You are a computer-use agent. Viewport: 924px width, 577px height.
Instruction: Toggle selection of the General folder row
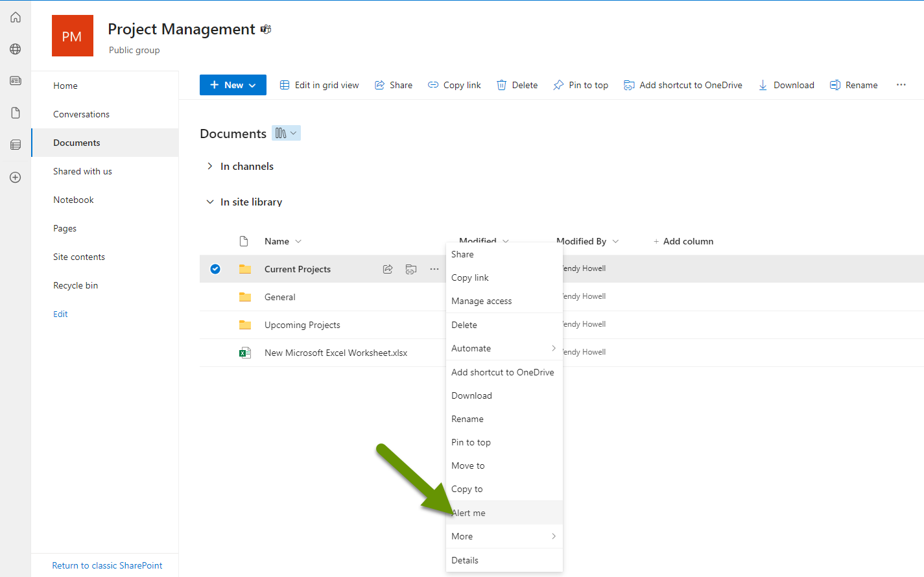pos(215,296)
